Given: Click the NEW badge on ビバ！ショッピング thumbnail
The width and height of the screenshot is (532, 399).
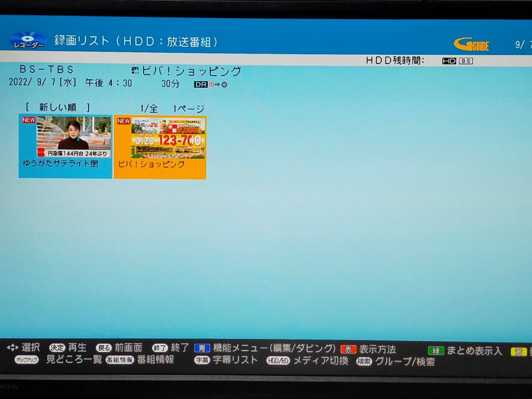Looking at the screenshot, I should pos(124,121).
